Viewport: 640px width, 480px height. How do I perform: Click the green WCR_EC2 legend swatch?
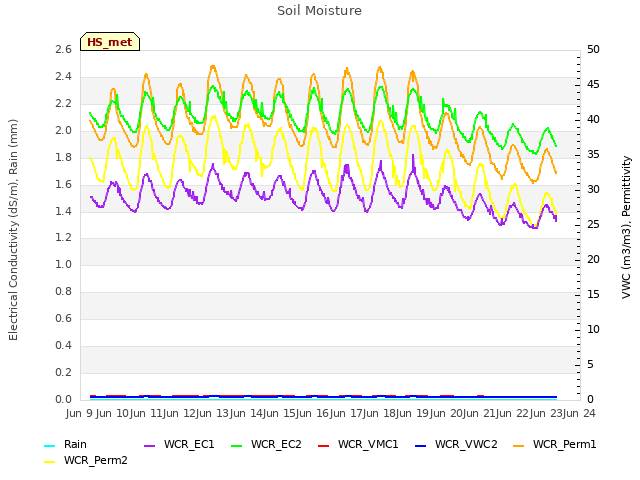[x=237, y=445]
